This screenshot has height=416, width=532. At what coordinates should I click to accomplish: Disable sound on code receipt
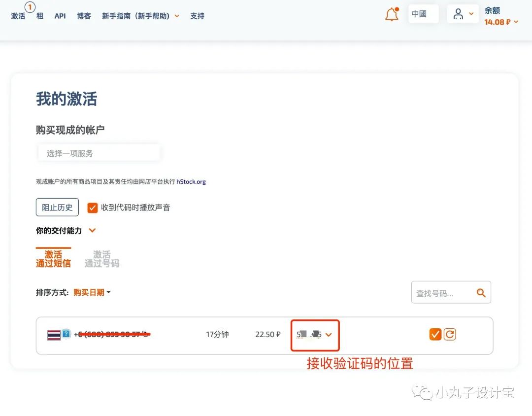pyautogui.click(x=92, y=208)
